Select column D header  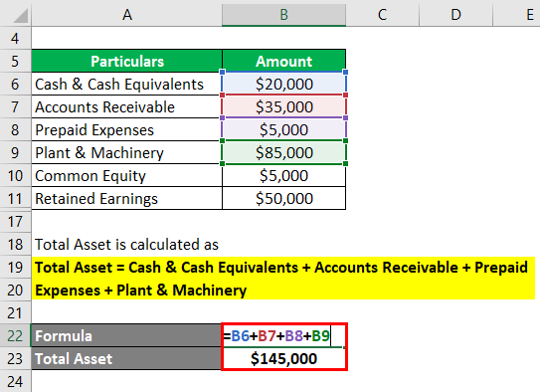[456, 15]
